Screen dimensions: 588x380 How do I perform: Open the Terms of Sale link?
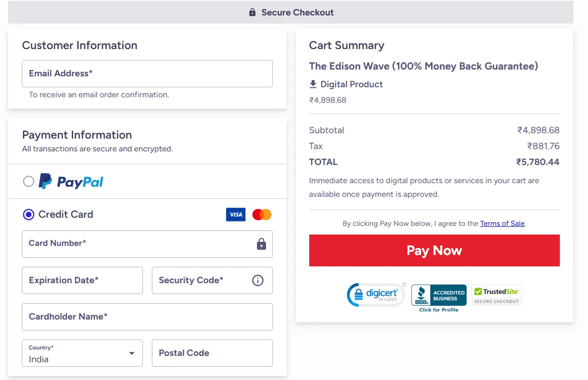pos(502,223)
